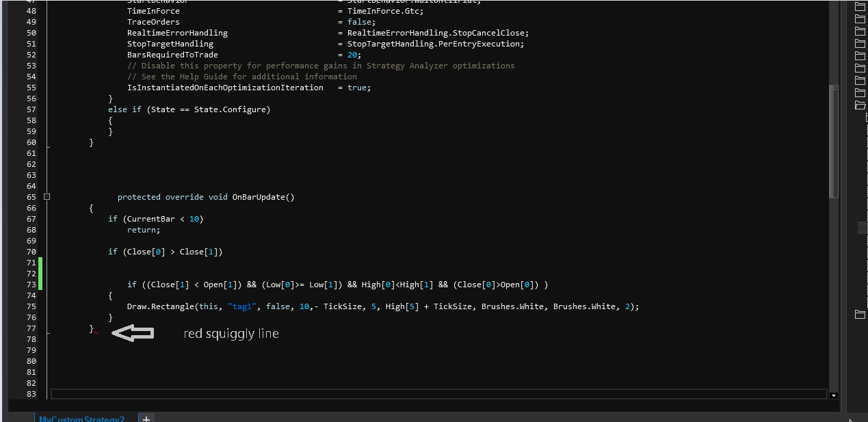
Task: Open the open-folder icon in right panel
Action: 860,105
